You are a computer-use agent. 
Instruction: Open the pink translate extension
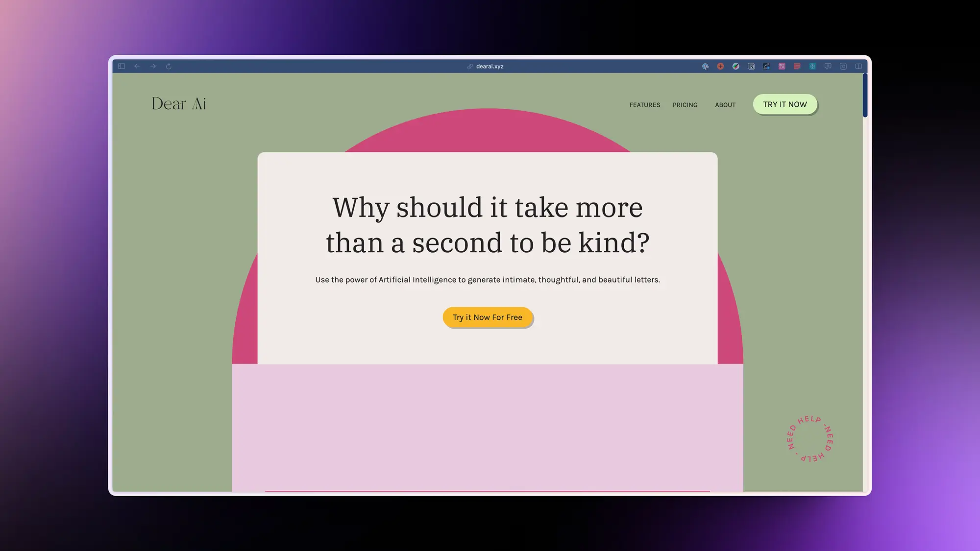(782, 66)
